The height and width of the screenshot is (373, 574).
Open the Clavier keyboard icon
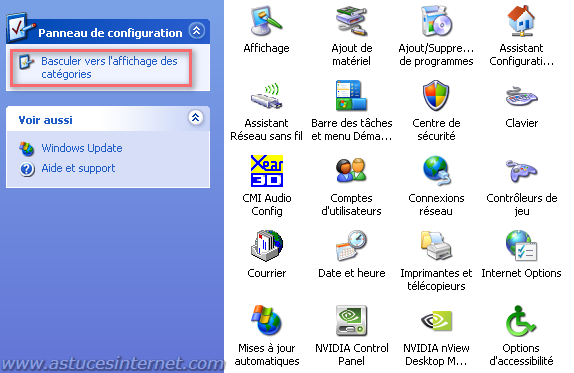point(521,97)
